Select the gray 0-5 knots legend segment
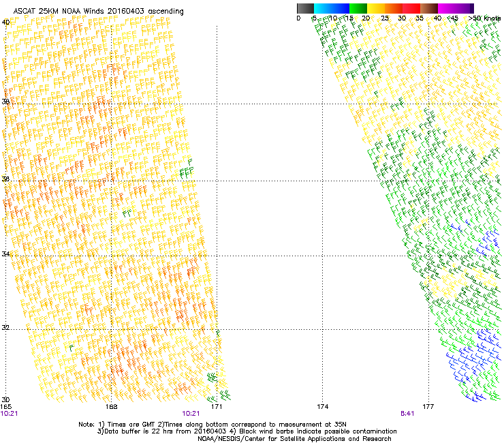Screen dimensions: 504x443 pyautogui.click(x=305, y=8)
